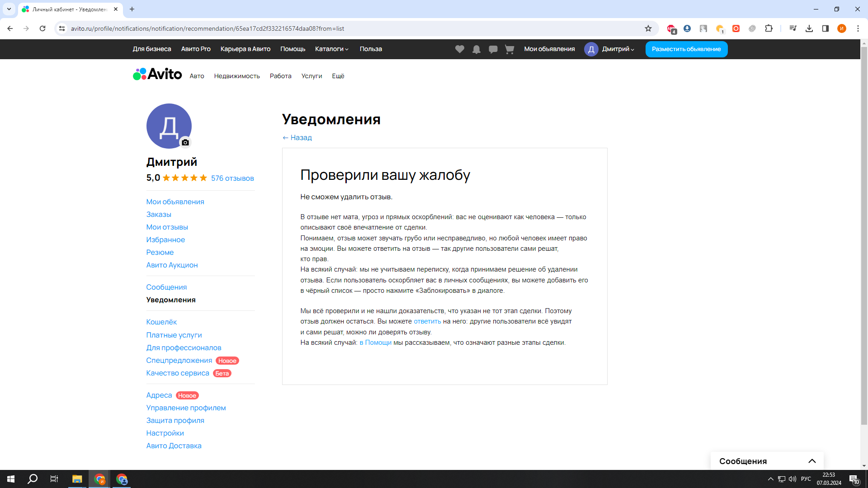Open Управление профилем in sidebar
Viewport: 868px width, 488px height.
tap(186, 408)
